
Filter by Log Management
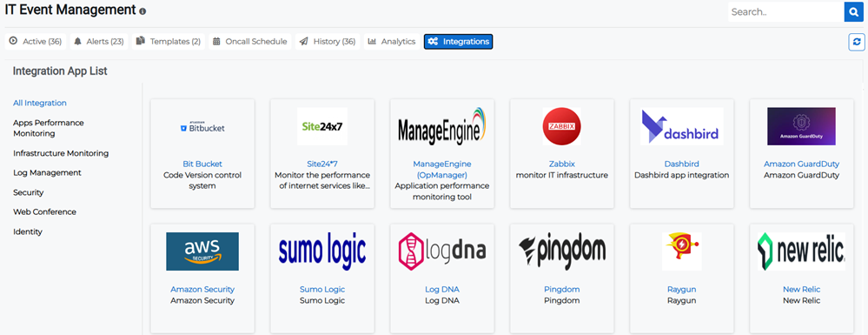[47, 173]
